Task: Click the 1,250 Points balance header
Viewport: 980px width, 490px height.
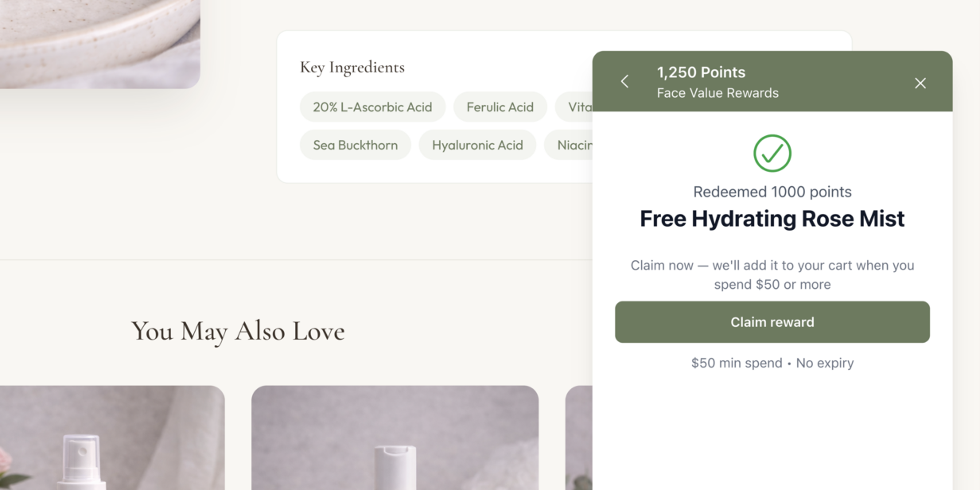Action: coord(702,72)
